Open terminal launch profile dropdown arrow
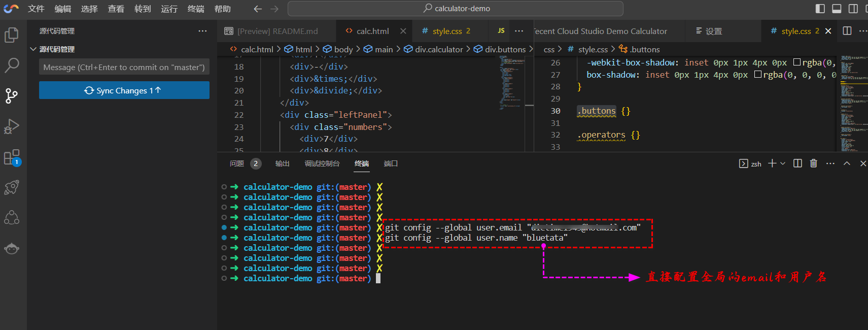Viewport: 868px width, 330px height. click(783, 163)
